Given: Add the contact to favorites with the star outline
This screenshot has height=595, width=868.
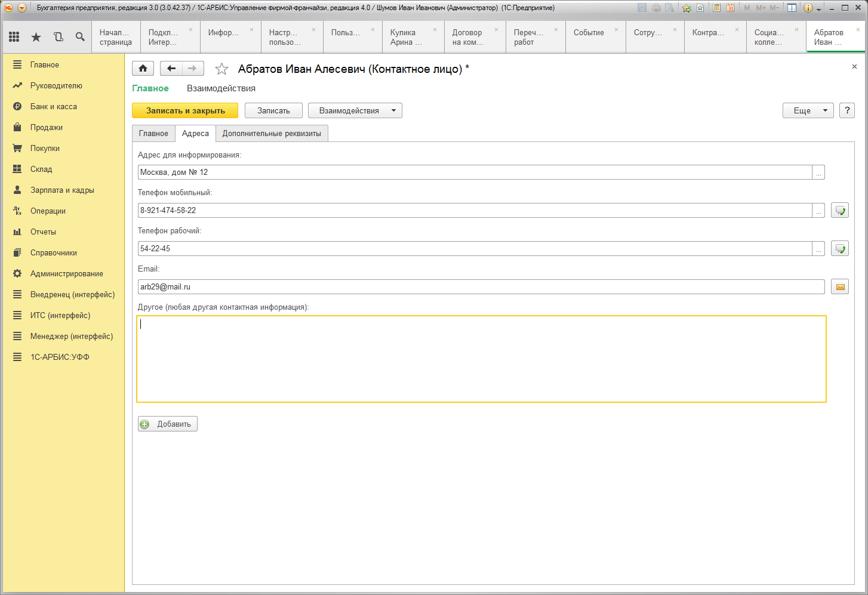Looking at the screenshot, I should tap(221, 69).
